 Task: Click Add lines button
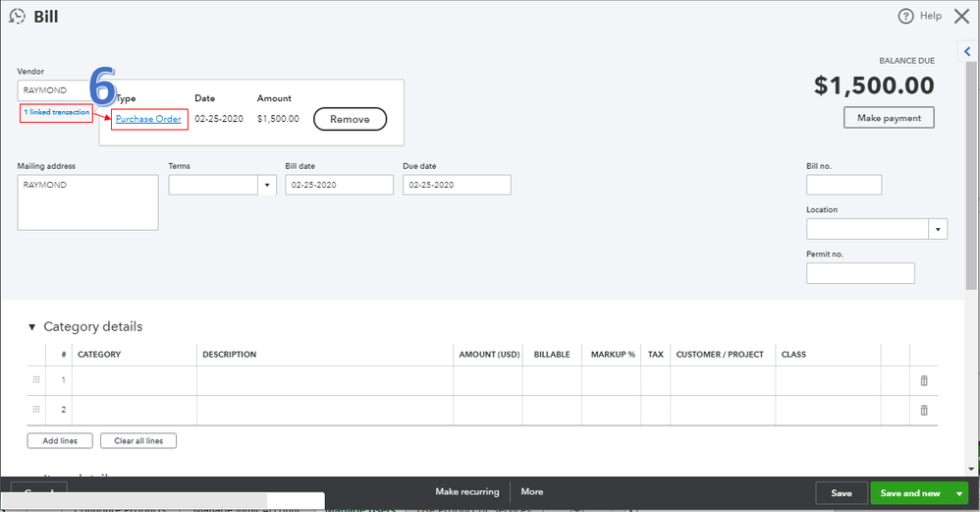point(60,440)
